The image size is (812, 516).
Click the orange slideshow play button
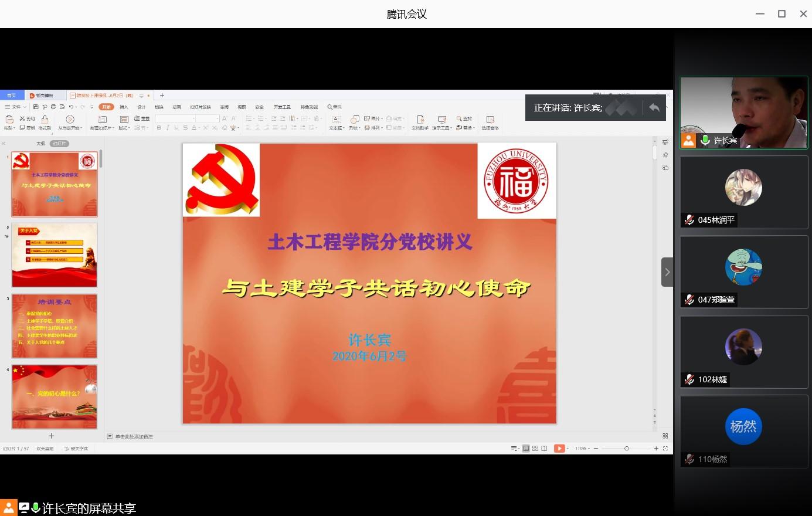559,449
